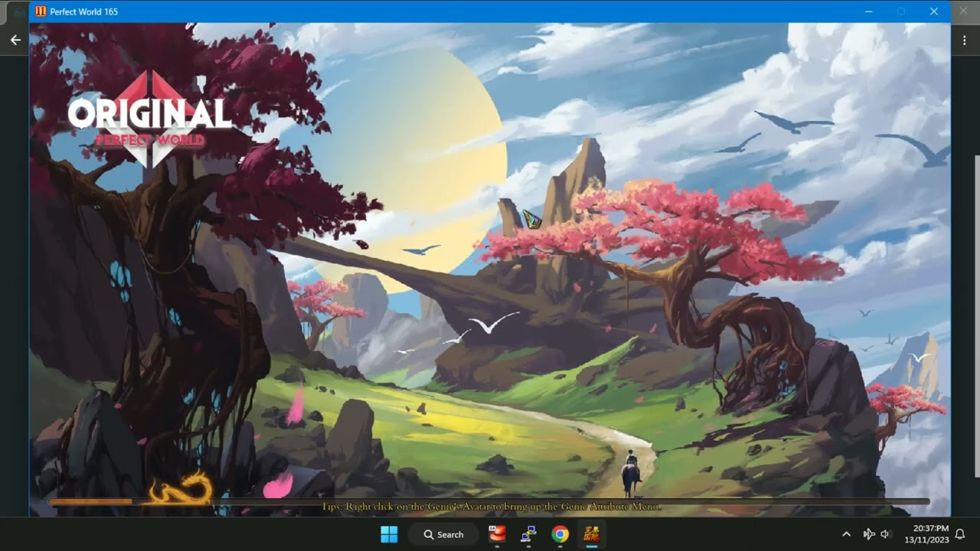Open the three-dot menu in the background window

point(963,40)
